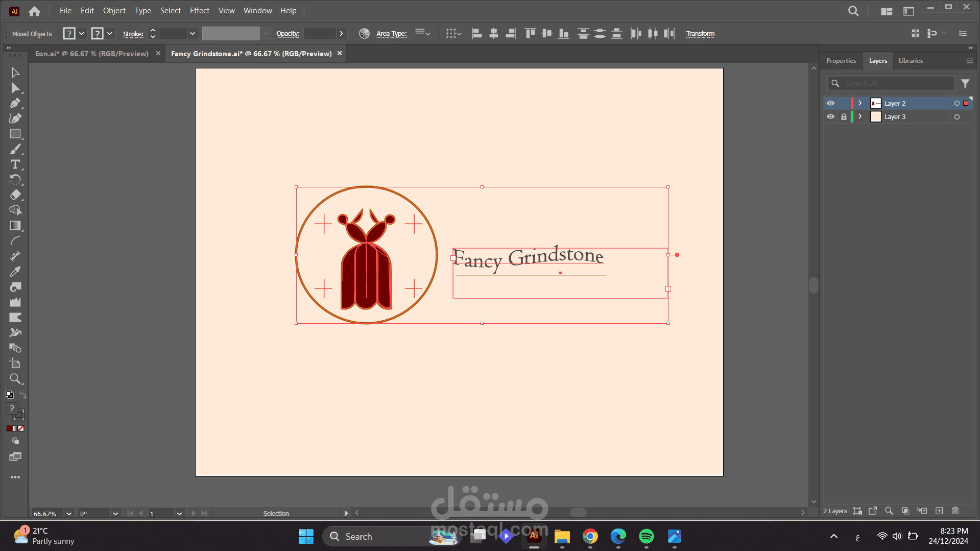This screenshot has height=551, width=980.
Task: Open the Effect menu
Action: (x=200, y=11)
